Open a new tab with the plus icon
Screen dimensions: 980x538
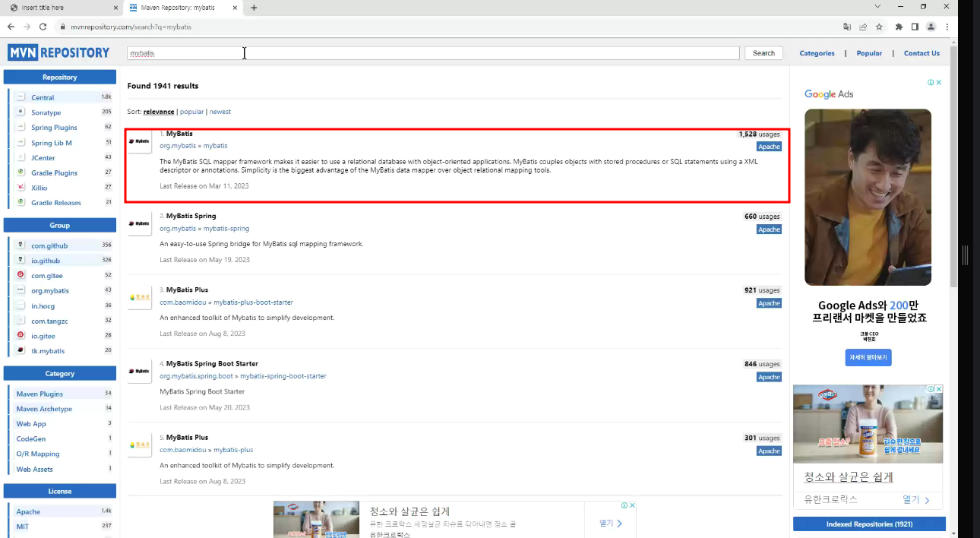[254, 8]
